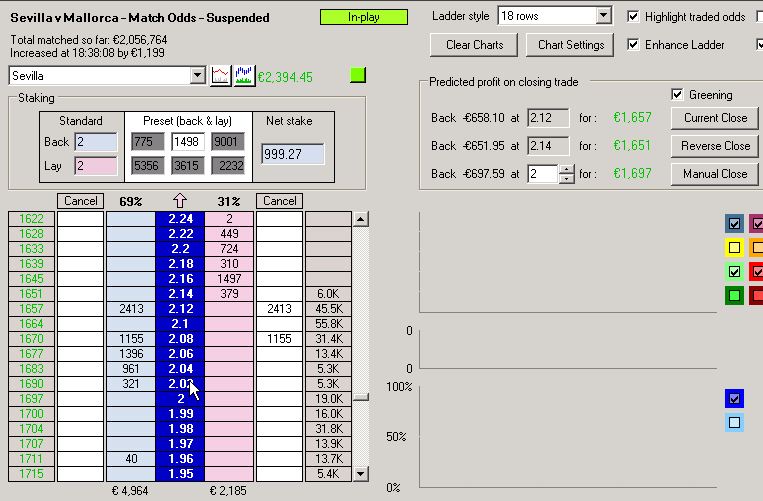Click the 2413 order cell beside lay column
Screen dimensions: 763x501
(x=279, y=309)
